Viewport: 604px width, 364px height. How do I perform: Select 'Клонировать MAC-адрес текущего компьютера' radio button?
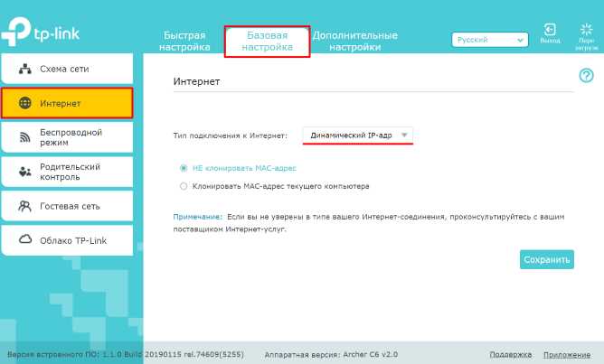tap(184, 186)
